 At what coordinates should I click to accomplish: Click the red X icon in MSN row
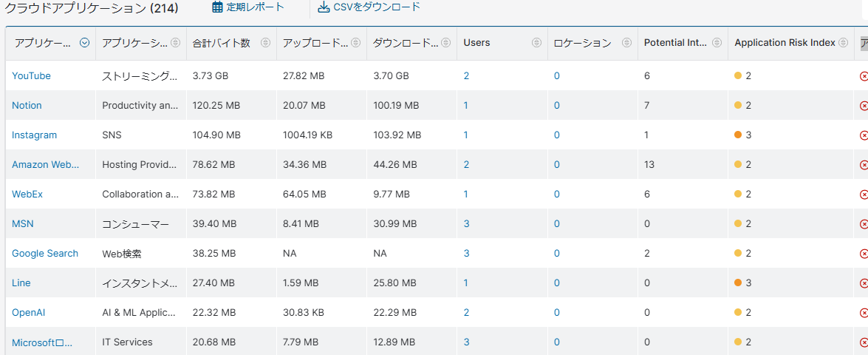coord(864,224)
